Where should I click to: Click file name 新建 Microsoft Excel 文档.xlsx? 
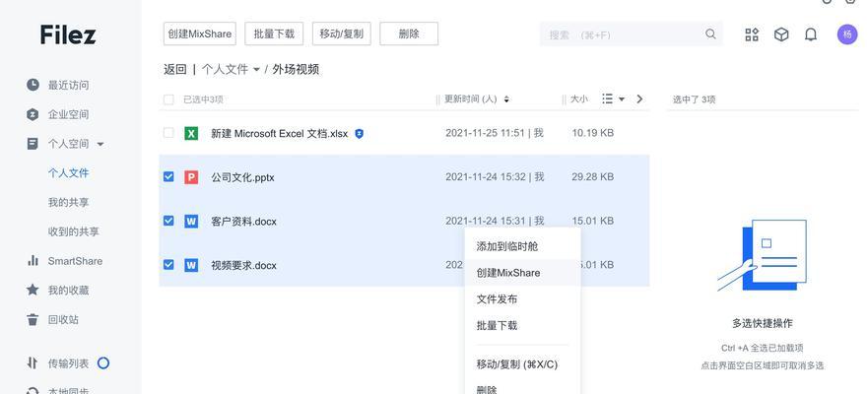point(280,133)
